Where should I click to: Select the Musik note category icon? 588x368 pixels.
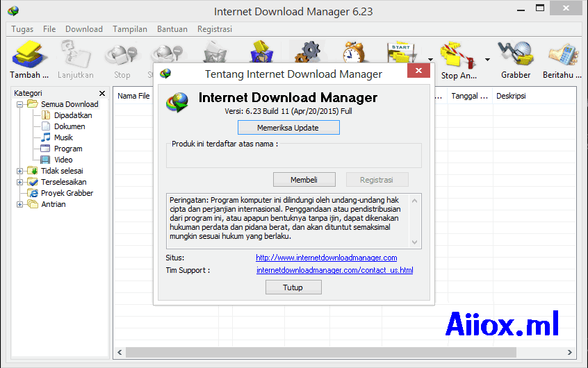click(46, 137)
